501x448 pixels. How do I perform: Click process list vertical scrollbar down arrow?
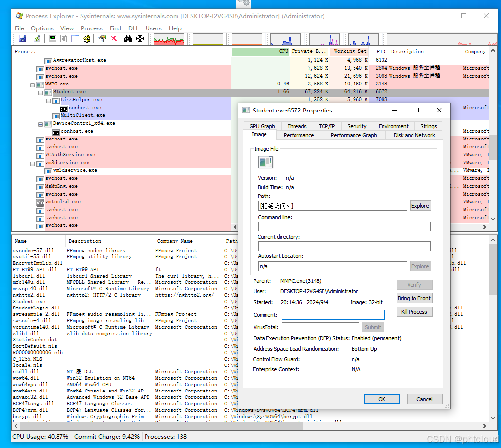pyautogui.click(x=493, y=219)
